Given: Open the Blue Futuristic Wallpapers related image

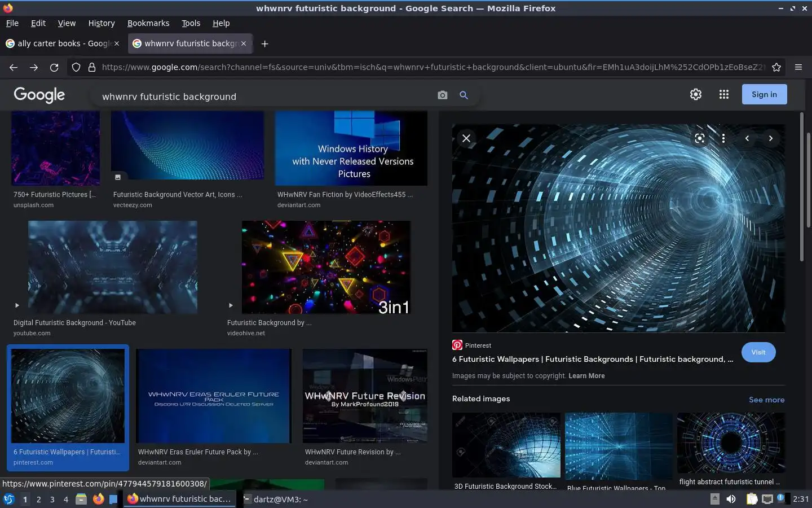Looking at the screenshot, I should [x=619, y=446].
